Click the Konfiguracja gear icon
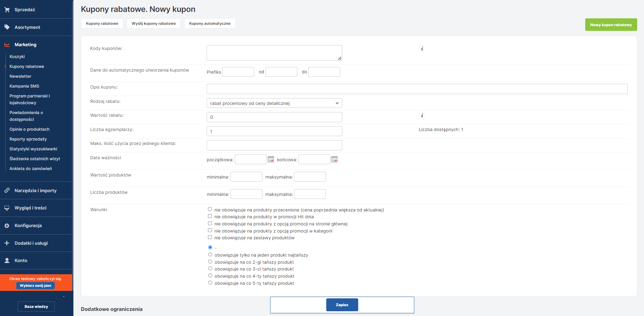 pos(7,226)
